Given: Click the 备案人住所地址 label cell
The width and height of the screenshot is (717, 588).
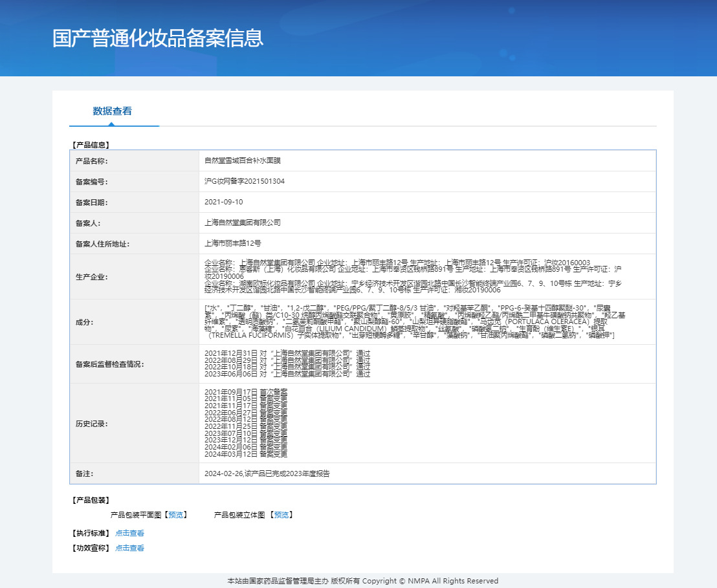Looking at the screenshot, I should (x=135, y=244).
